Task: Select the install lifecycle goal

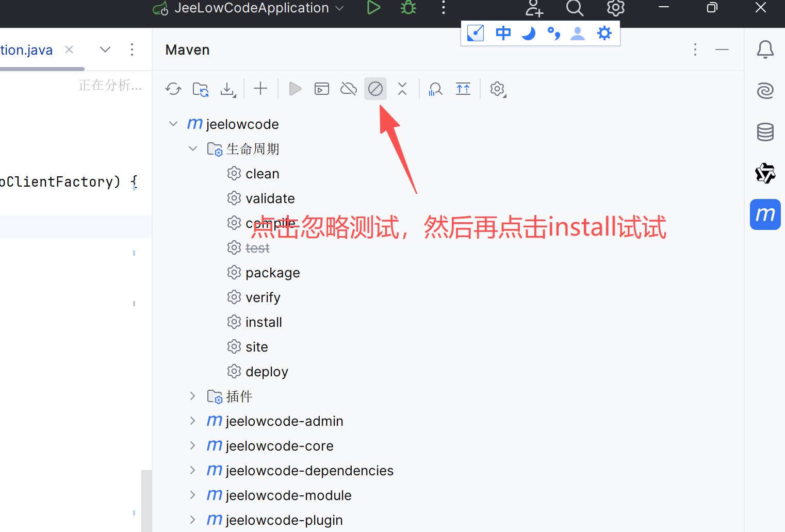Action: (263, 322)
